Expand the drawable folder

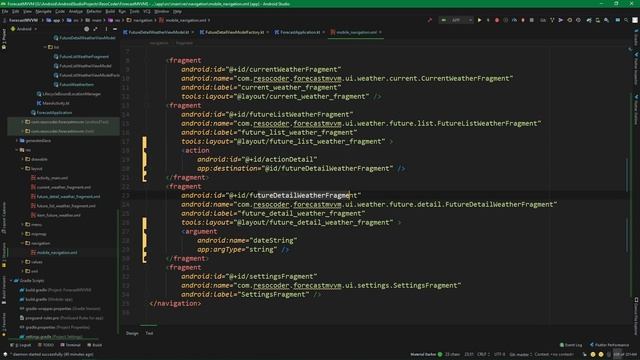pos(22,159)
